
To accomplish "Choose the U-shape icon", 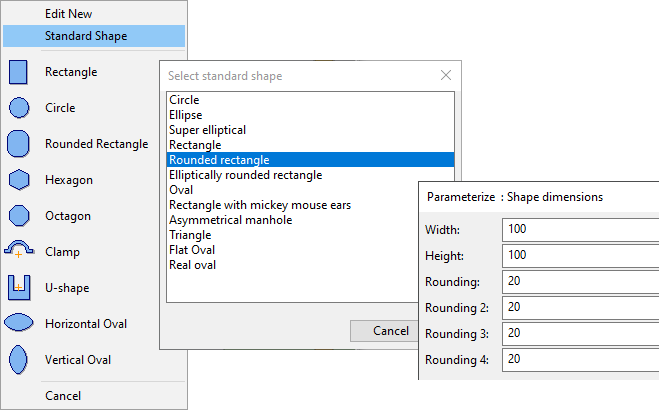I will coord(18,288).
